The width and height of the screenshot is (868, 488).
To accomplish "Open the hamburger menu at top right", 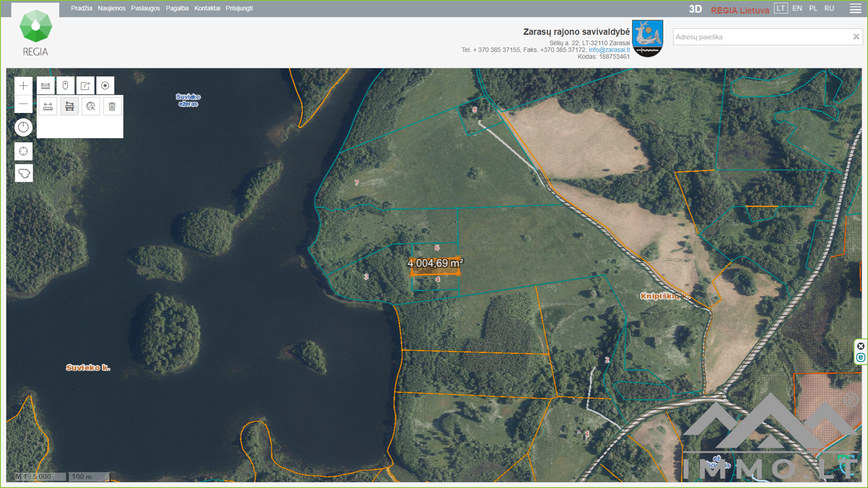I will tap(855, 9).
